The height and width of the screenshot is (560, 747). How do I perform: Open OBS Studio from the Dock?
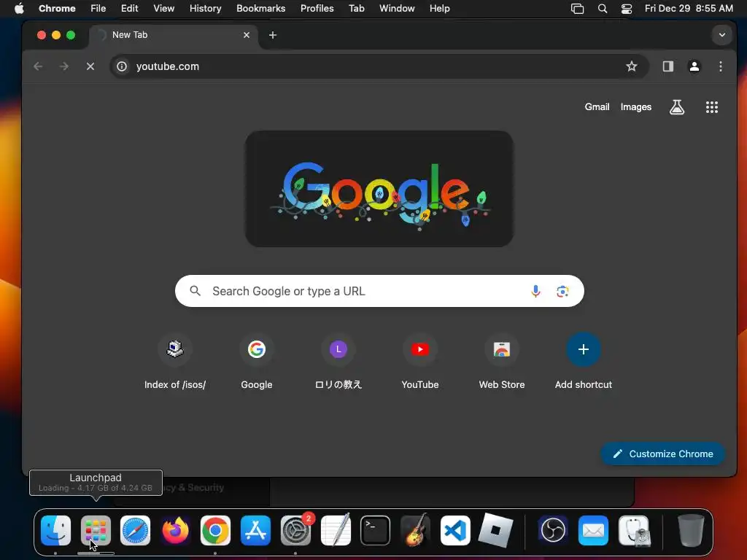coord(553,531)
